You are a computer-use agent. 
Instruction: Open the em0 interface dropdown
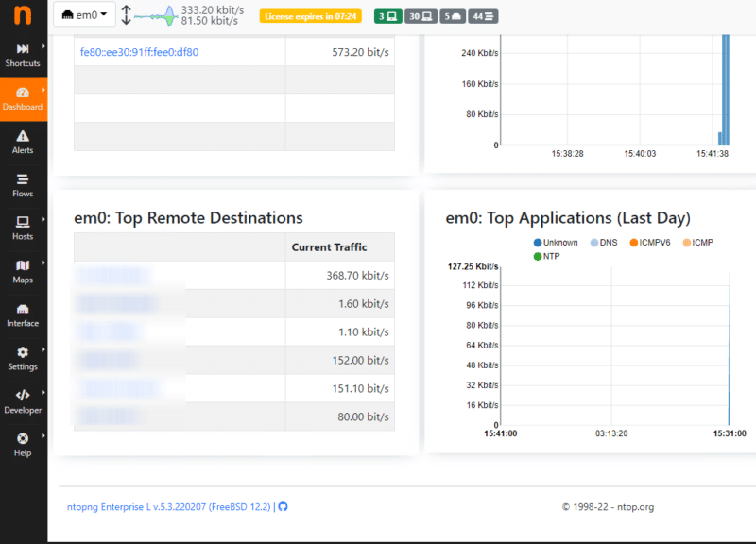point(83,14)
